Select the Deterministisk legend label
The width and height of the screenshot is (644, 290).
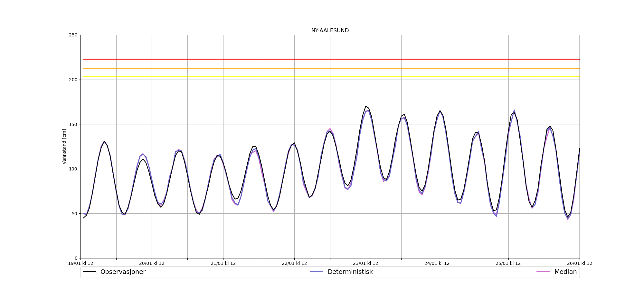pyautogui.click(x=350, y=272)
